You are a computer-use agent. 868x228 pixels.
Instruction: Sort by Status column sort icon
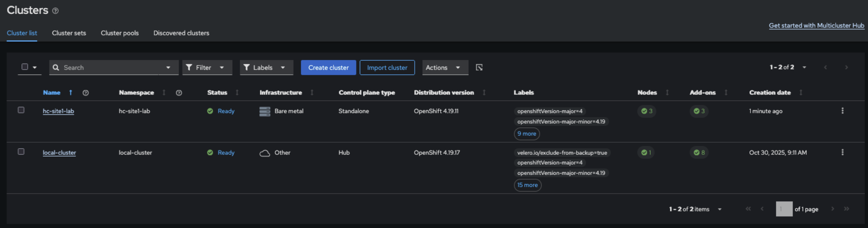click(237, 92)
